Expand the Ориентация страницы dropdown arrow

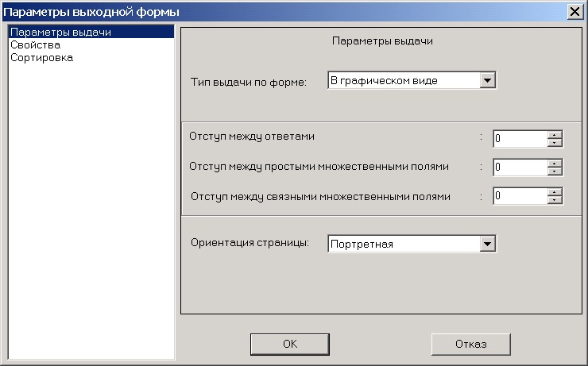point(488,244)
